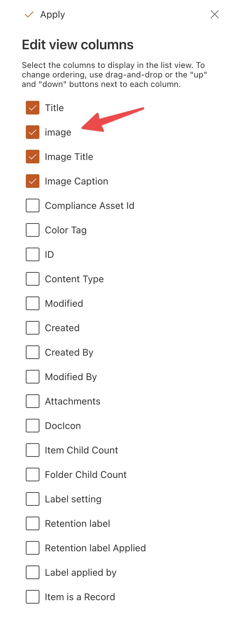Click the Apply checkmark icon

click(x=29, y=15)
